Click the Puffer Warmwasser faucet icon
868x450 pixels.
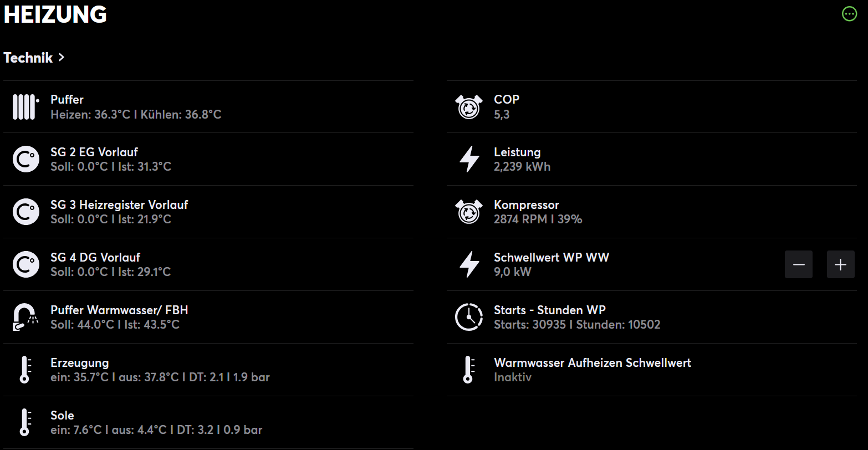[25, 318]
